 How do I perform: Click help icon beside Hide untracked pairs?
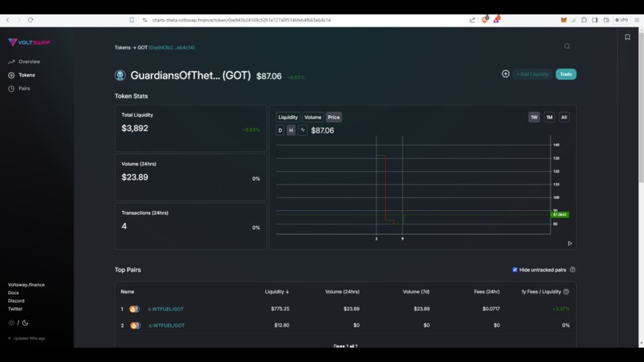tap(573, 270)
